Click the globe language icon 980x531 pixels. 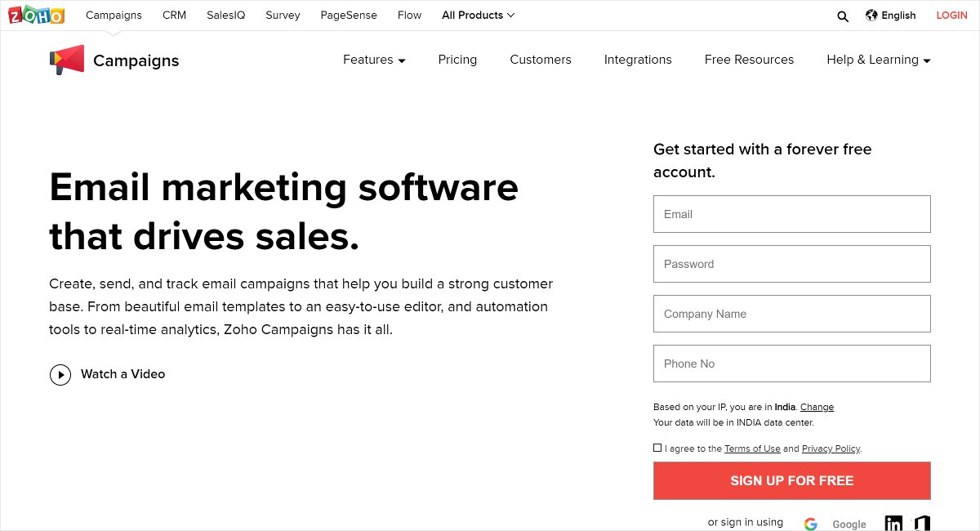[871, 15]
